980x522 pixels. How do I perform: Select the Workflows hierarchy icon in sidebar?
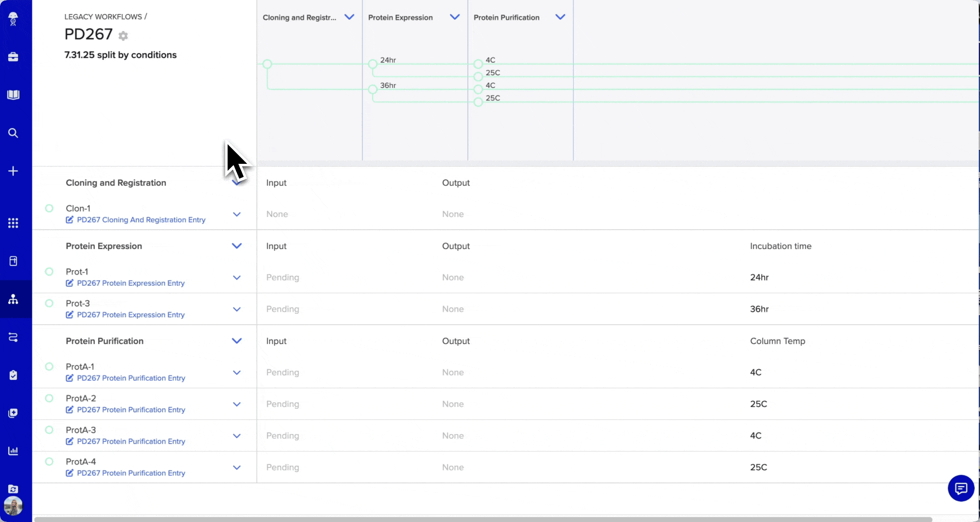tap(13, 300)
